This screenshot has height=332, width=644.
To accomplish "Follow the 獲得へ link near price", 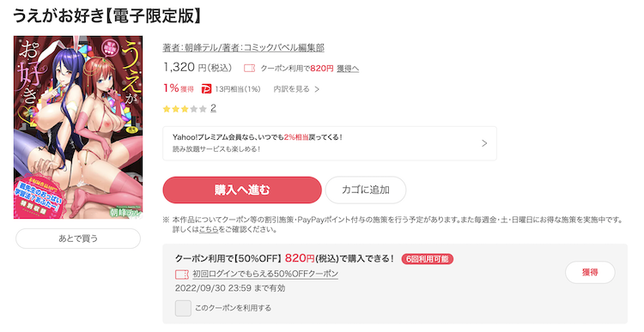I will click(348, 69).
